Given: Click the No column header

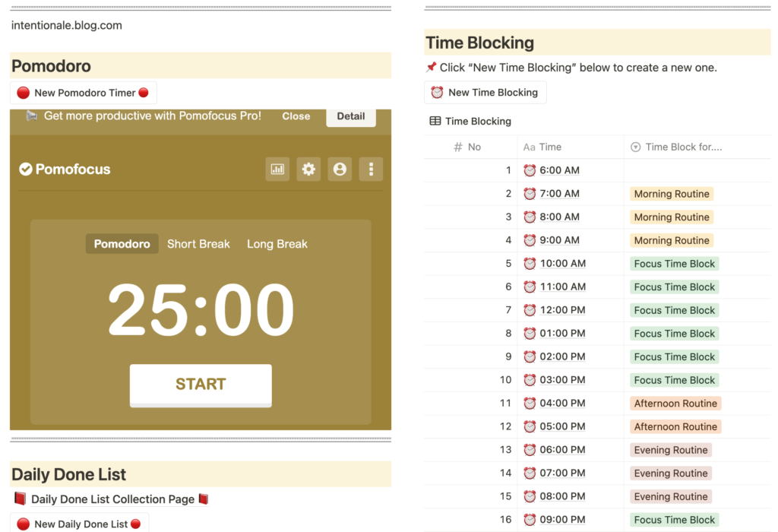Looking at the screenshot, I should [x=470, y=147].
